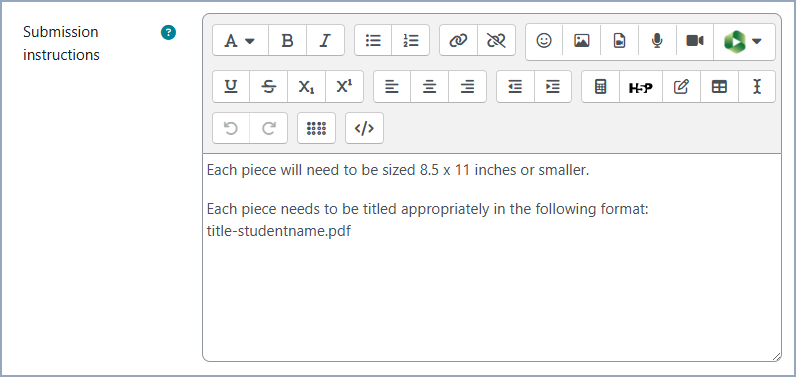Clear formatting with the I-beam icon
This screenshot has height=377, width=796.
(757, 87)
